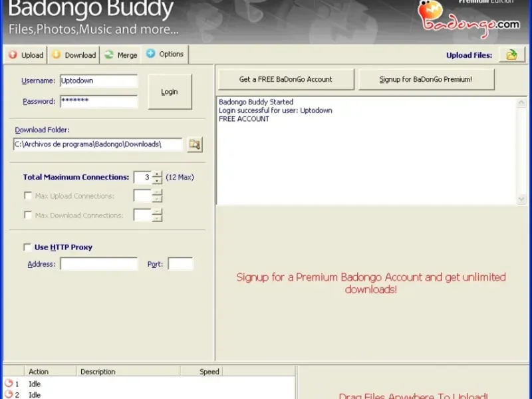
Task: Increase Max Download Connections stepper
Action: tap(157, 212)
